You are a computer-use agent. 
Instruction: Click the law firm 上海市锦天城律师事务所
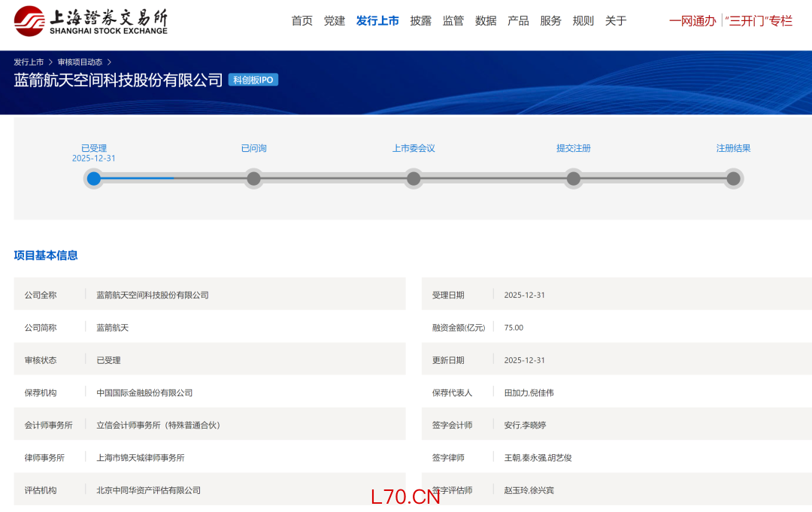[141, 458]
